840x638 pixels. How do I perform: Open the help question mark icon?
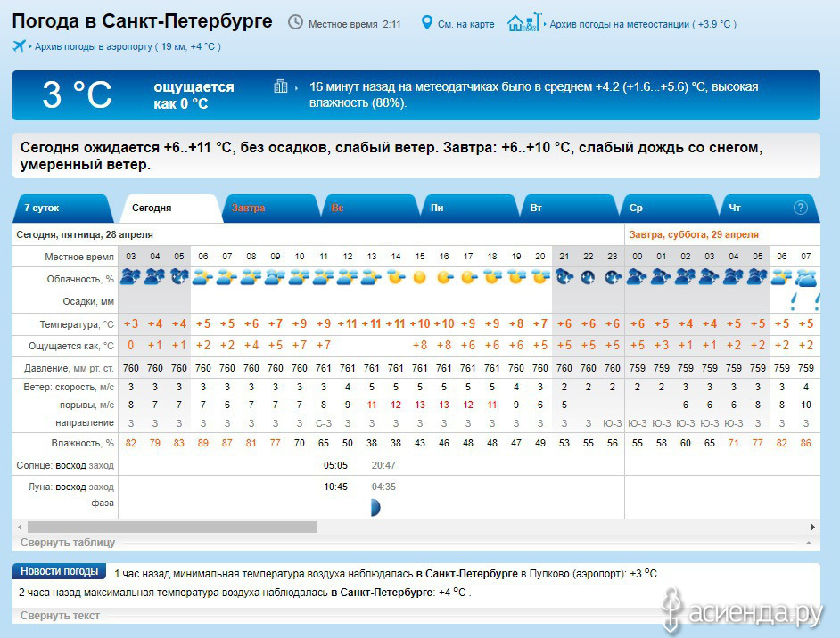pyautogui.click(x=801, y=208)
